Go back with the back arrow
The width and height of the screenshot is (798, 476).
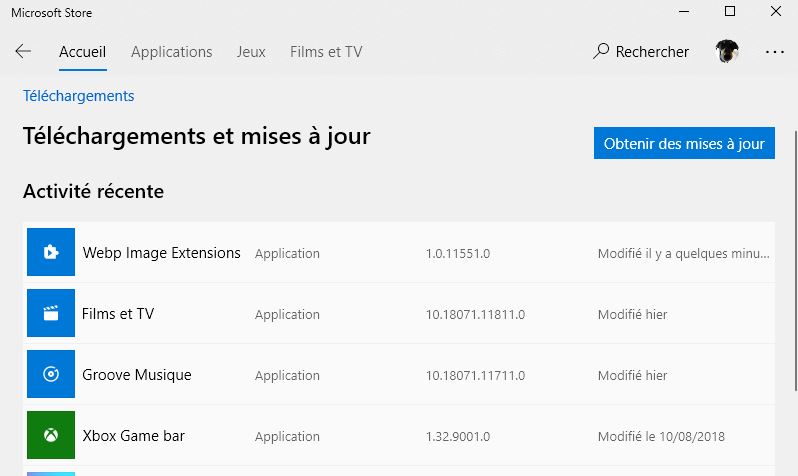click(x=23, y=51)
